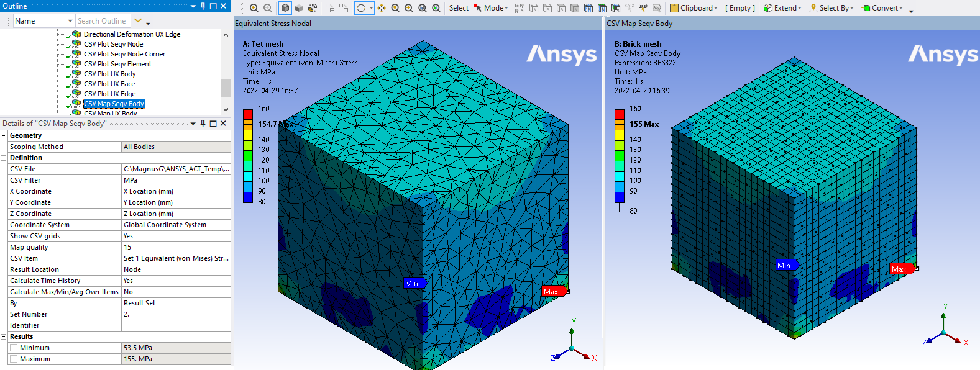Select CSV Plot Seqv Node tree item
This screenshot has width=980, height=370.
113,44
